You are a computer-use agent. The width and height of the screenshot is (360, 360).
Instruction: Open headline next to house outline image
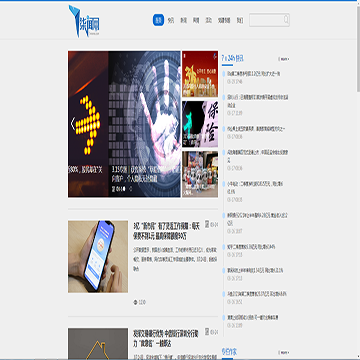[x=165, y=338]
